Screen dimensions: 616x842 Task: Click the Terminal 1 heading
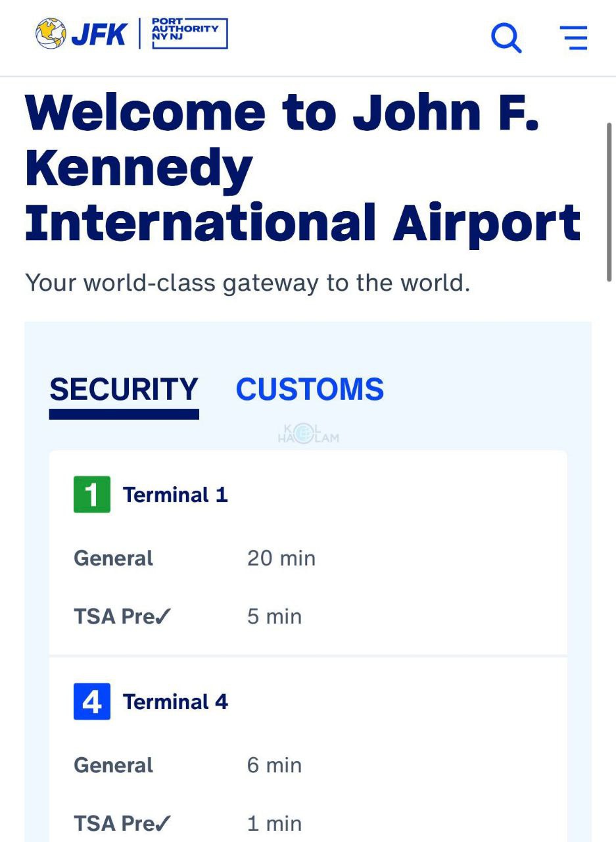(175, 495)
